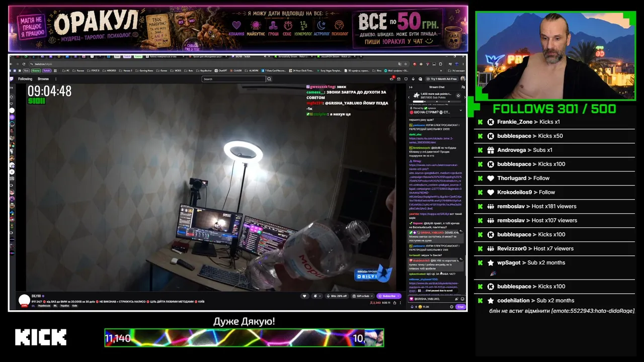Click the streamer webcam thumbnail
This screenshot has height=362, width=644.
tap(555, 56)
